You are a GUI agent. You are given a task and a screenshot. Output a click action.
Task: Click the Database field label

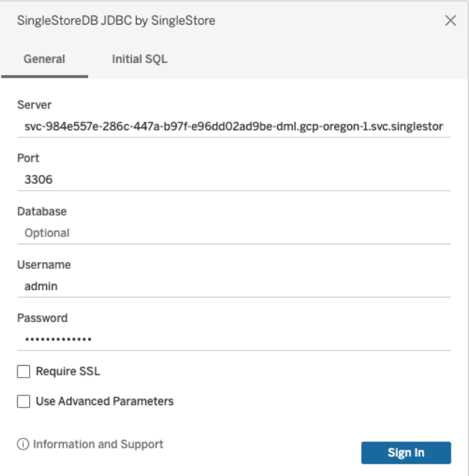click(x=42, y=212)
